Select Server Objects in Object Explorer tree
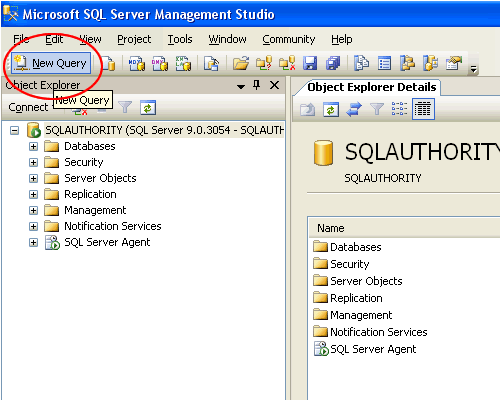This screenshot has width=500, height=400. 100,178
